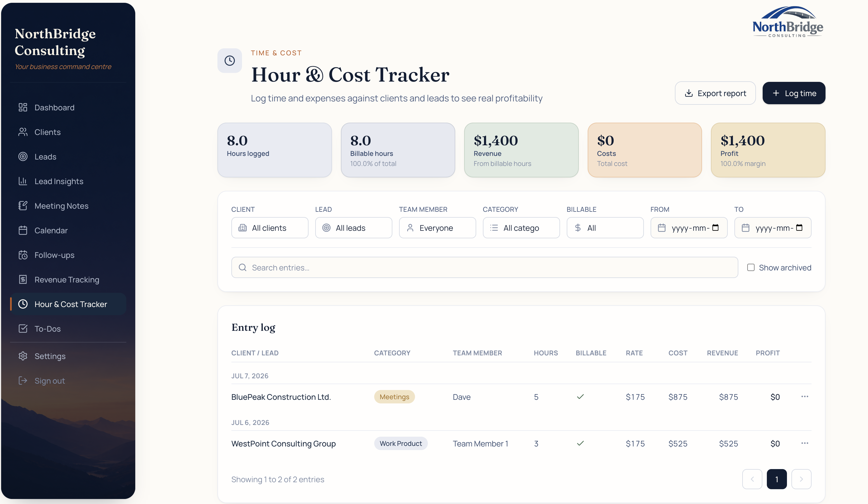Open the Category filter dropdown
The height and width of the screenshot is (504, 868).
[x=521, y=228]
